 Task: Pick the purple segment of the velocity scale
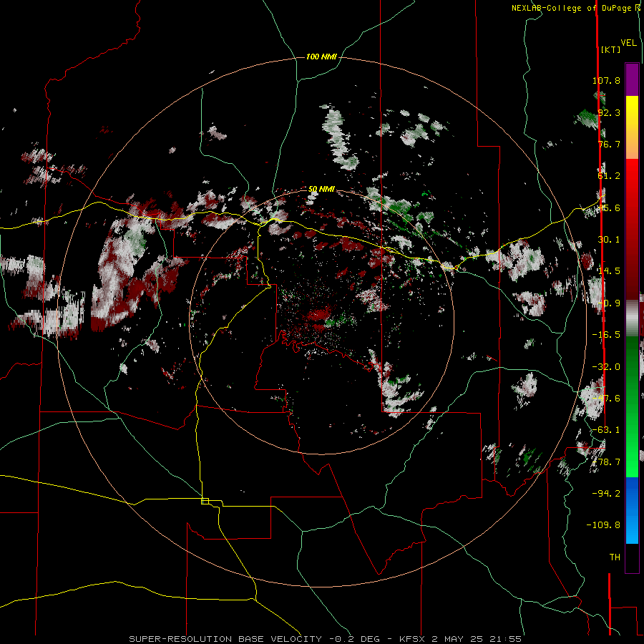[632, 79]
